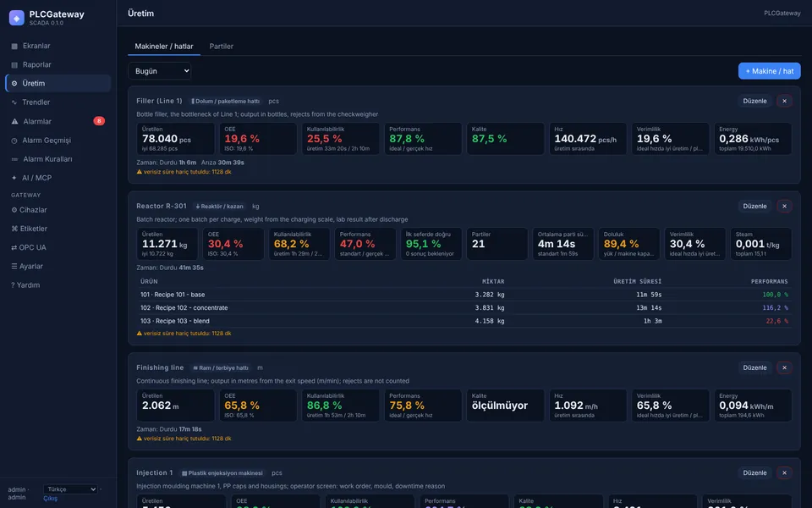Switch to Makineler / hatlar tab
Viewport: 812px width, 508px height.
(163, 46)
